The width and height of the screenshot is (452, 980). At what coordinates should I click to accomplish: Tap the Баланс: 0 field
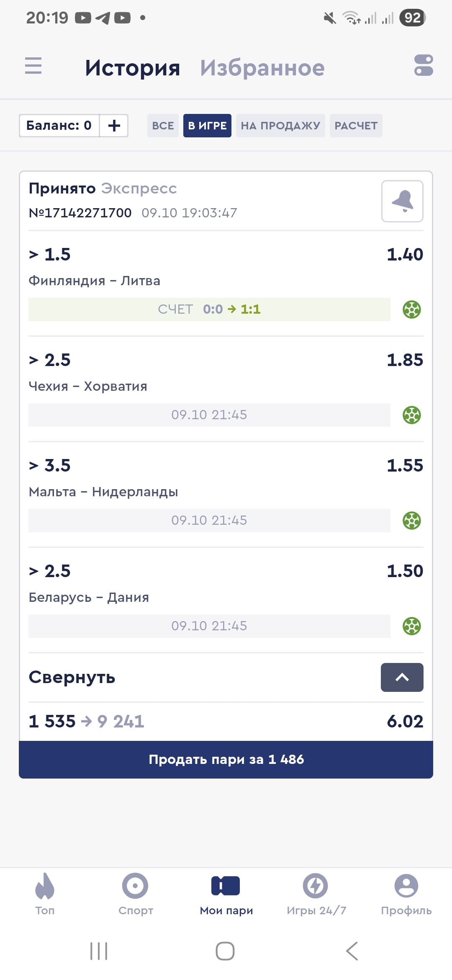59,126
